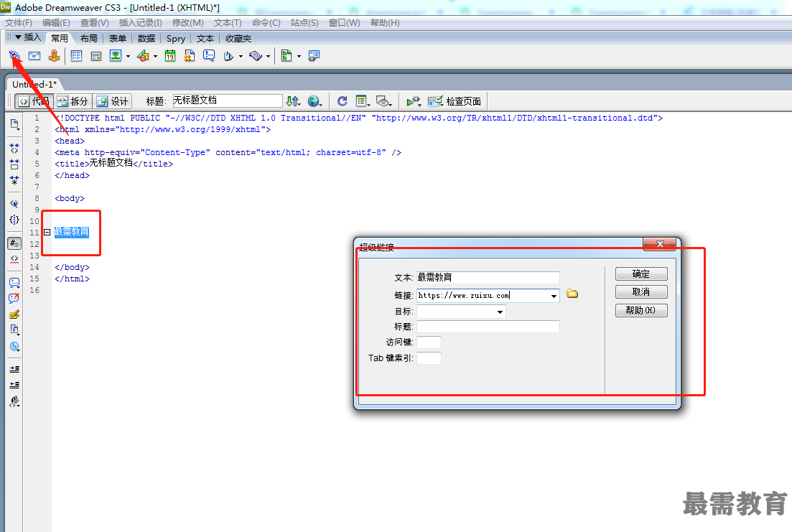Click the Insert Div Tag icon
This screenshot has height=532, width=792.
96,55
